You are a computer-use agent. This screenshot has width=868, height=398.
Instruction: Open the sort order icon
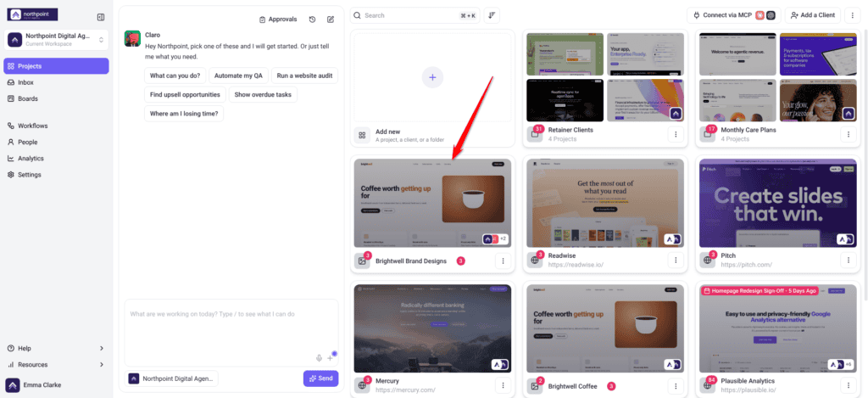point(492,15)
